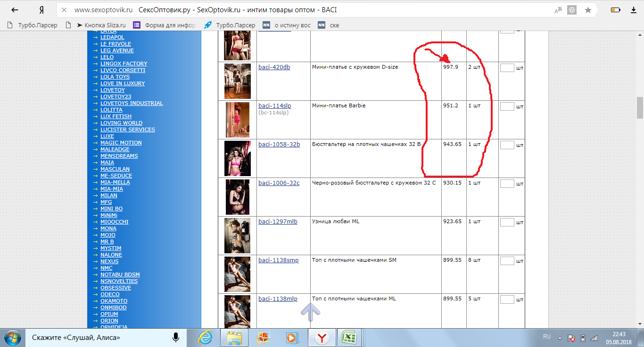
Task: Click quantity field for the baci-1297mlb row
Action: [507, 222]
